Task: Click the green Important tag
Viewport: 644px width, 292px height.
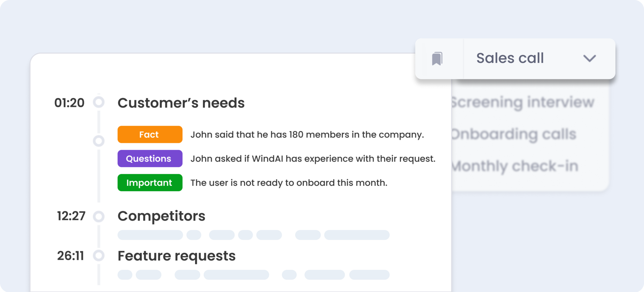Action: [150, 183]
